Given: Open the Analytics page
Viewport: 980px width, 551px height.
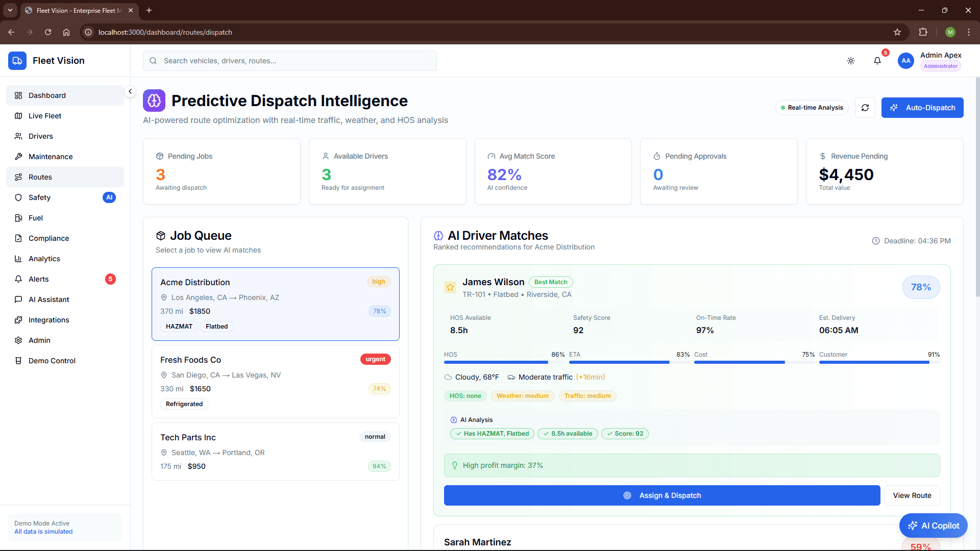Looking at the screenshot, I should tap(44, 259).
